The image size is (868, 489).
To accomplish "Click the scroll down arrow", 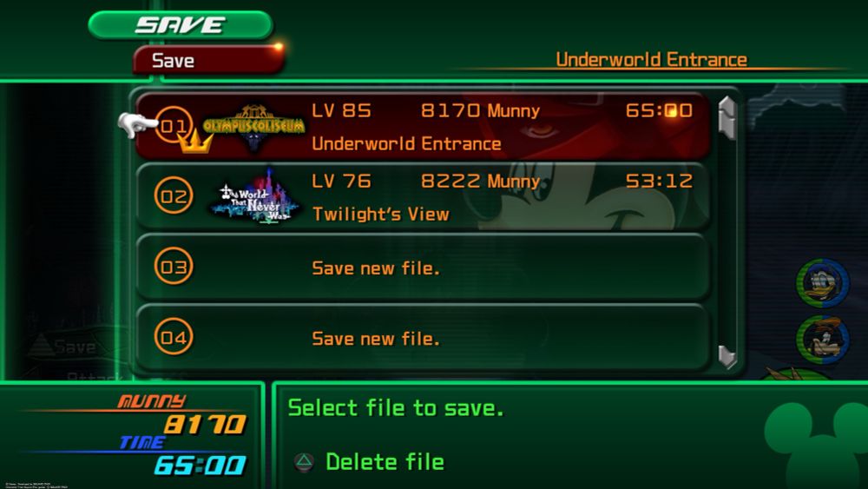I will coord(727,357).
